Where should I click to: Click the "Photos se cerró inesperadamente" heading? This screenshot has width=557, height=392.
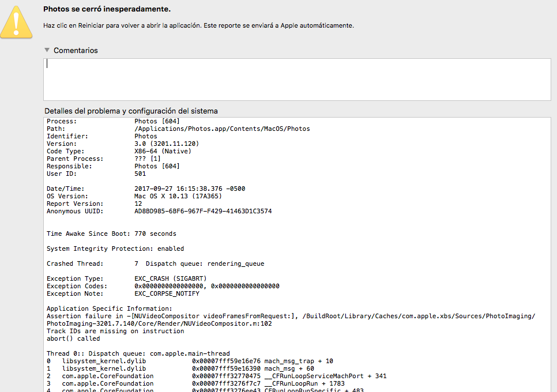pyautogui.click(x=107, y=9)
